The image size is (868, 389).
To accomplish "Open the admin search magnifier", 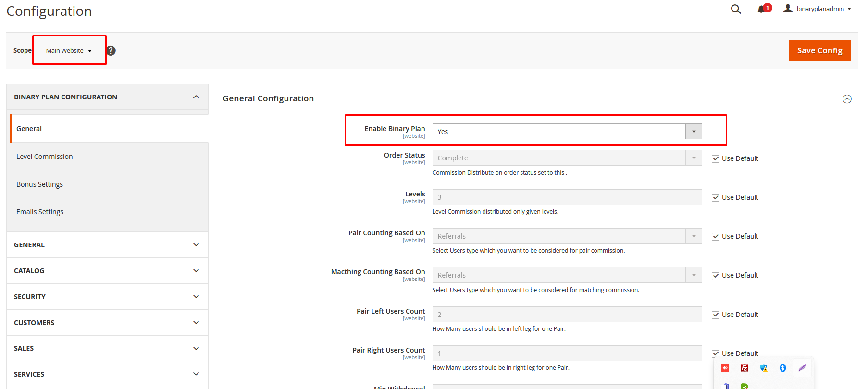I will (x=735, y=9).
